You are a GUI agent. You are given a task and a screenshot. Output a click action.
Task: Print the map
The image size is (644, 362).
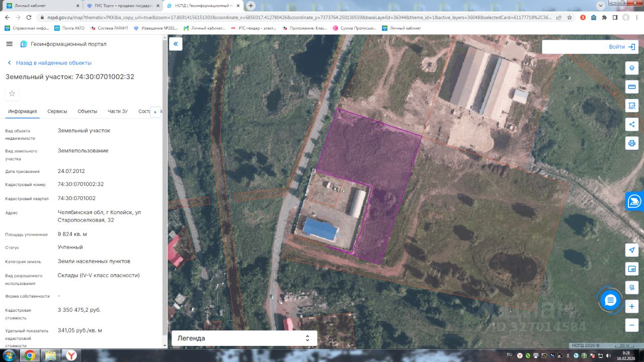click(632, 143)
